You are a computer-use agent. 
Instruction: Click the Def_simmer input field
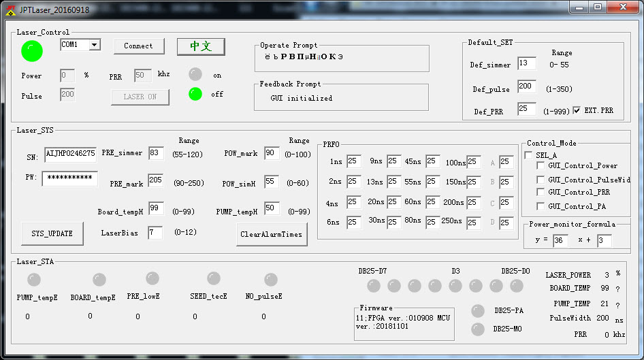pos(526,63)
